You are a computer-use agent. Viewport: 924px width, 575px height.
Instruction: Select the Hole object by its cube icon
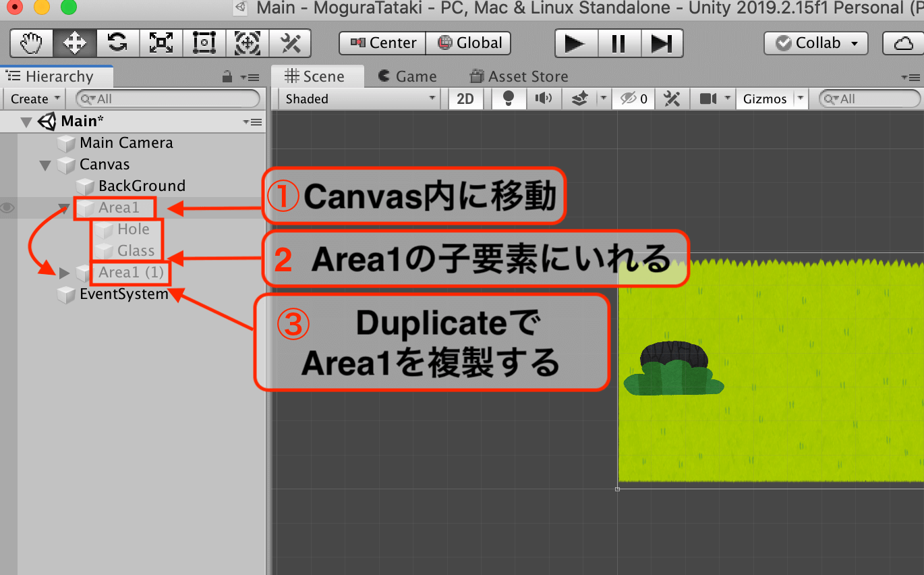point(104,229)
